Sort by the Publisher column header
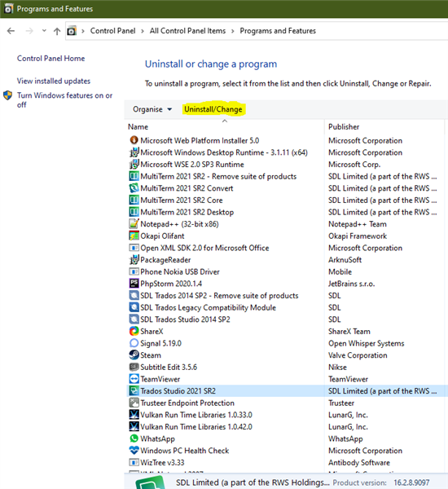 pyautogui.click(x=344, y=127)
